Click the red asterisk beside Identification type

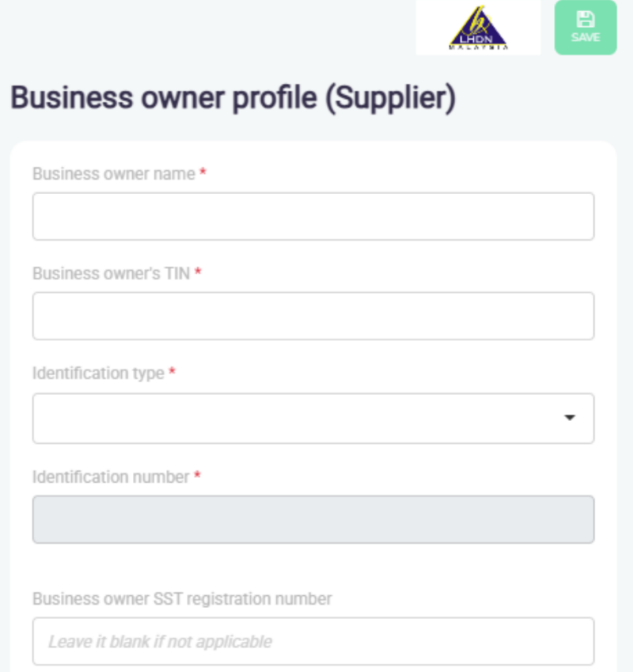[x=172, y=372]
